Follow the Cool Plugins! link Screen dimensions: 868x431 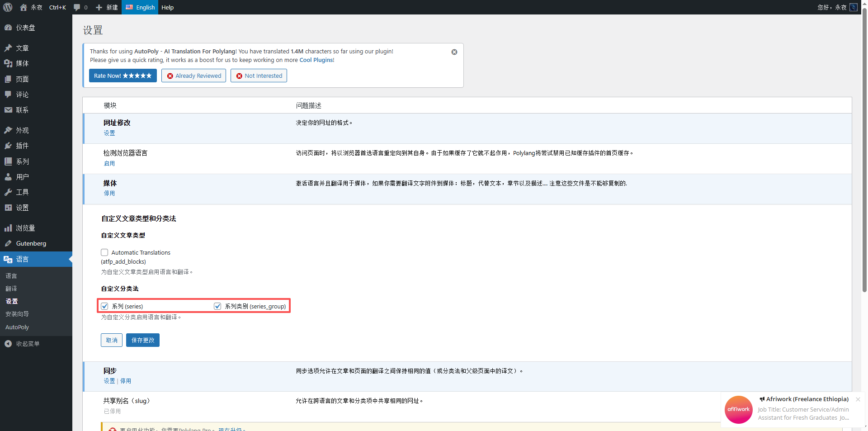point(317,60)
